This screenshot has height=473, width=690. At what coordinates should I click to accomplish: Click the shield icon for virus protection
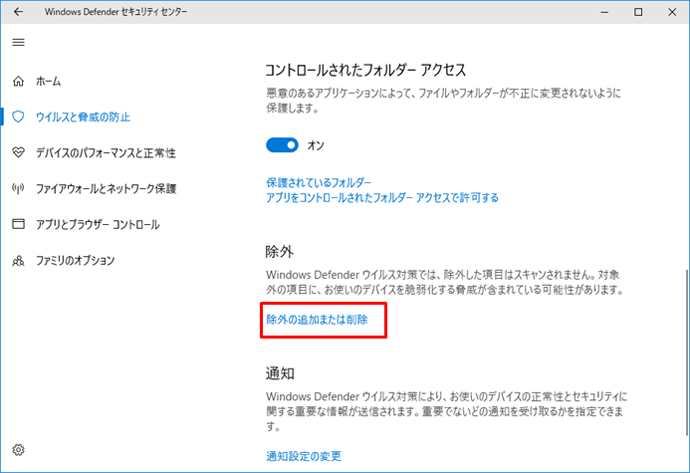(x=18, y=117)
